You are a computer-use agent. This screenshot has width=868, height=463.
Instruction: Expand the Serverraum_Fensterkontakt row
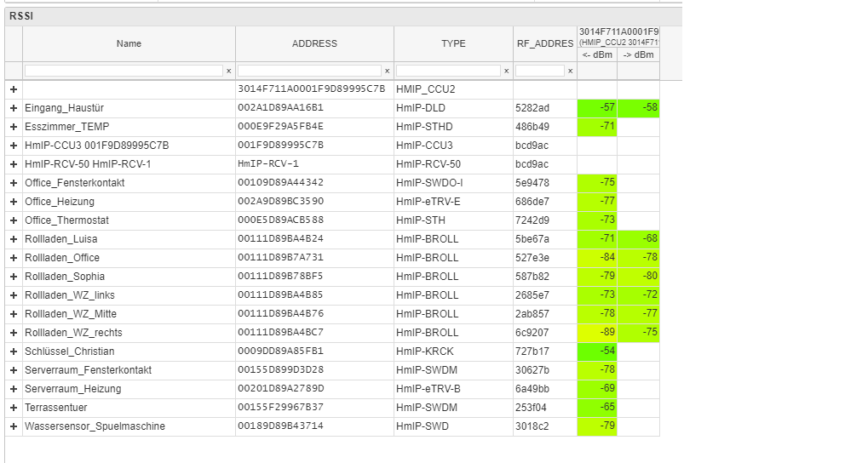tap(14, 370)
